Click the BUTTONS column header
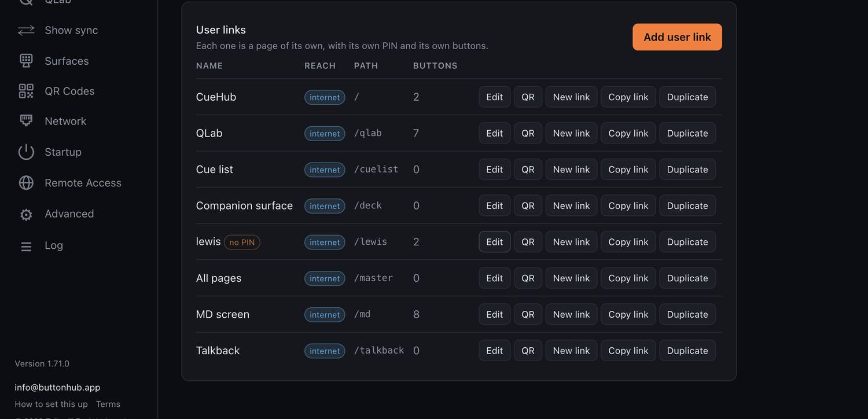868x419 pixels. (x=435, y=65)
